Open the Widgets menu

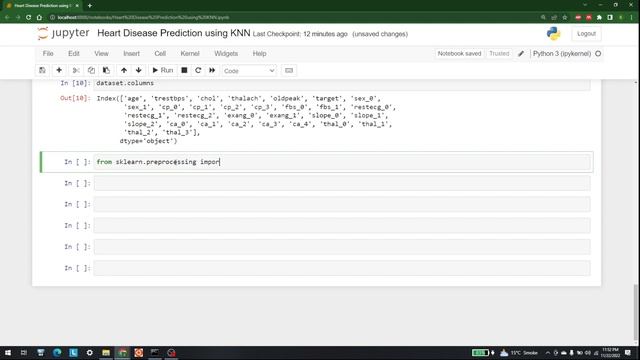226,53
